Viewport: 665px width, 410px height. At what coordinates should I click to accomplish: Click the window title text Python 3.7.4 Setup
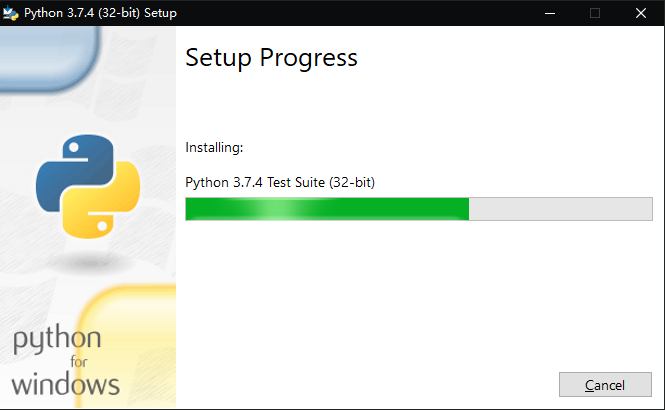[x=100, y=13]
